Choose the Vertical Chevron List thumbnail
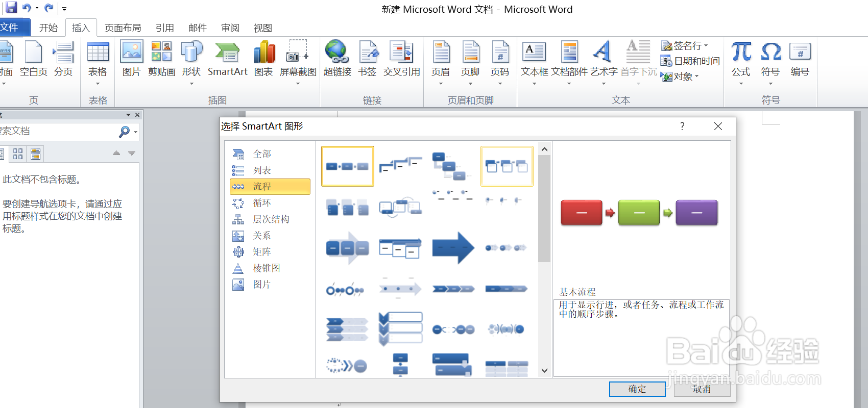The height and width of the screenshot is (408, 868). click(x=401, y=329)
